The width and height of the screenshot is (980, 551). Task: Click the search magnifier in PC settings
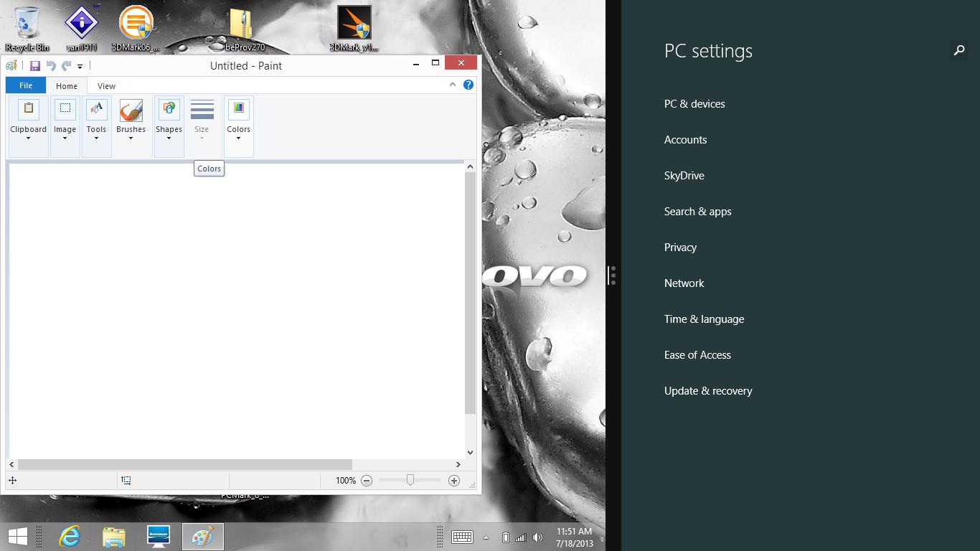(959, 50)
